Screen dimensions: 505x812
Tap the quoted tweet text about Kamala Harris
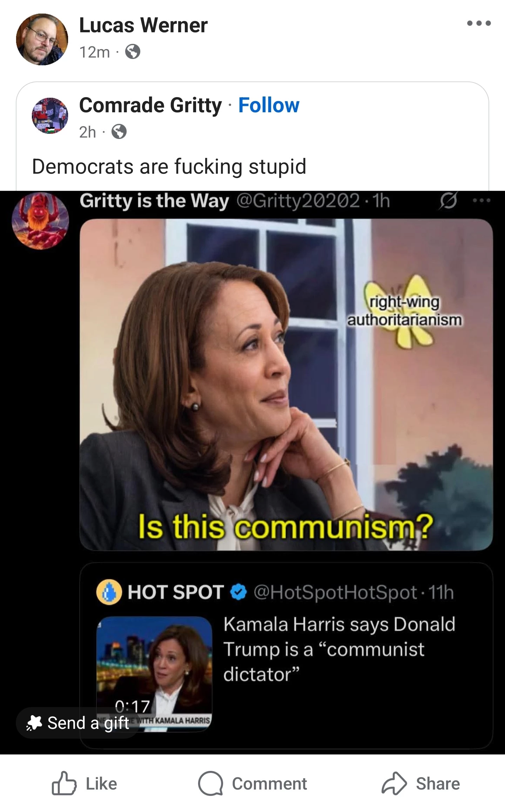click(339, 650)
